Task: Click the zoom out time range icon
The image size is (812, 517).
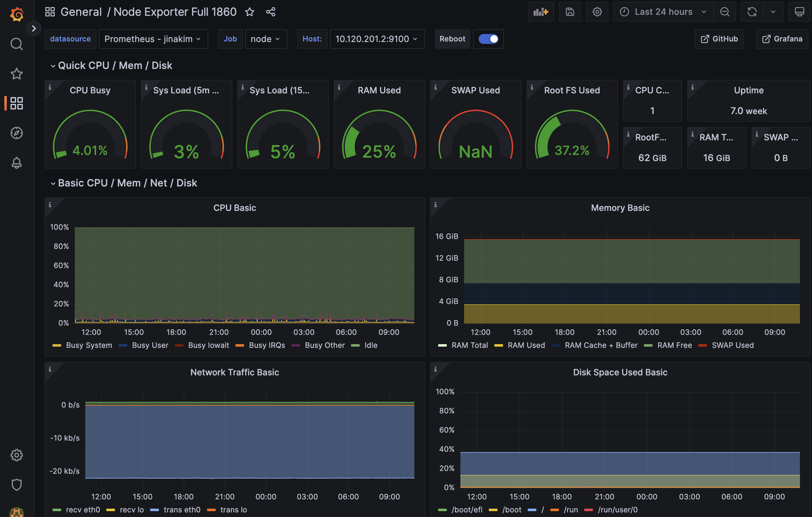Action: click(724, 12)
